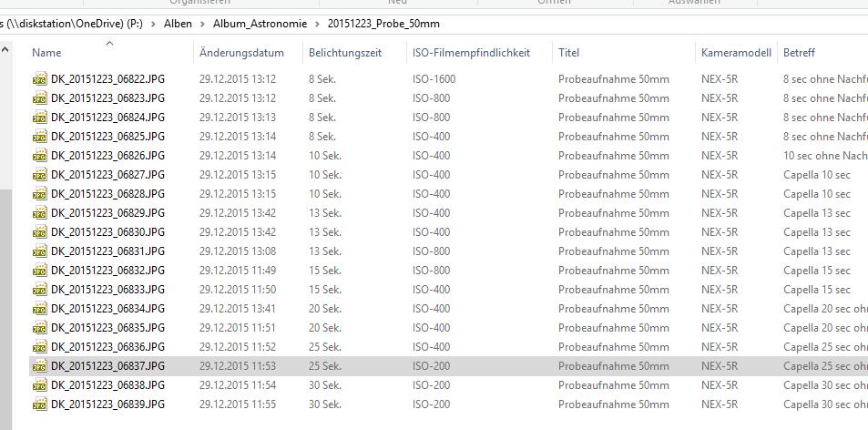Sort by Belichtungszeit column header
This screenshot has height=430, width=868.
click(344, 53)
